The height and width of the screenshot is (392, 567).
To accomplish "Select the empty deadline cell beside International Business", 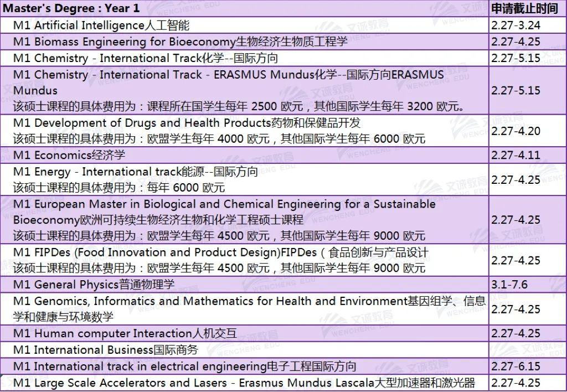I will 526,349.
